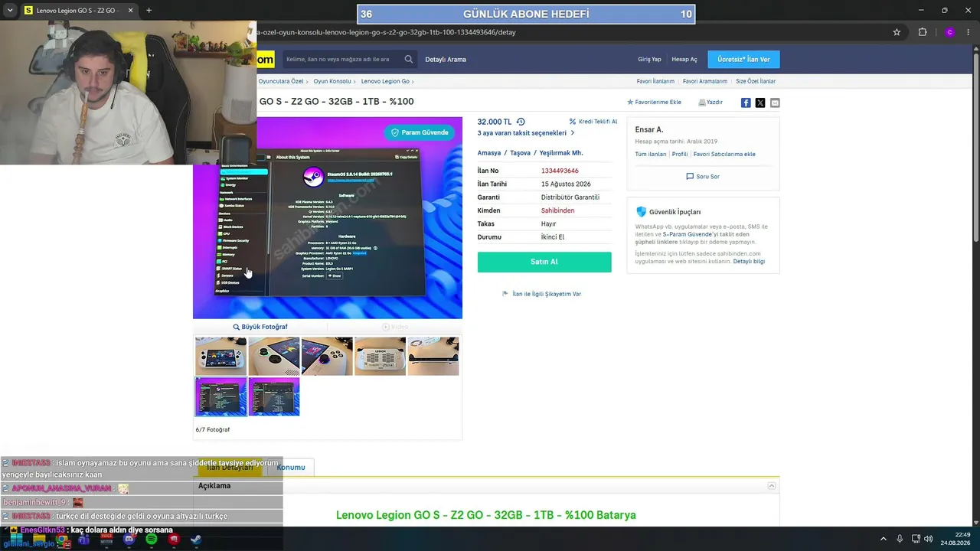Screen dimensions: 980x551
Task: Click the 32.000 TL price
Action: point(495,122)
